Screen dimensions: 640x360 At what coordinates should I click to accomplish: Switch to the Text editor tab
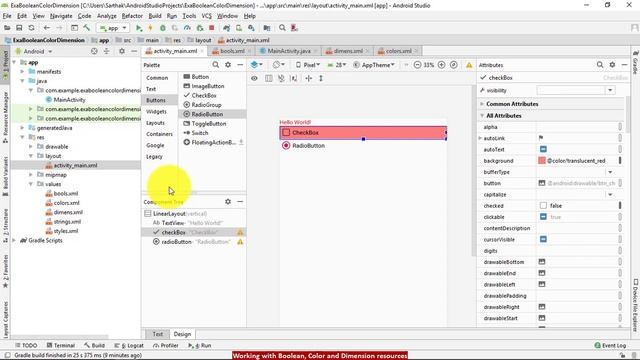click(158, 334)
